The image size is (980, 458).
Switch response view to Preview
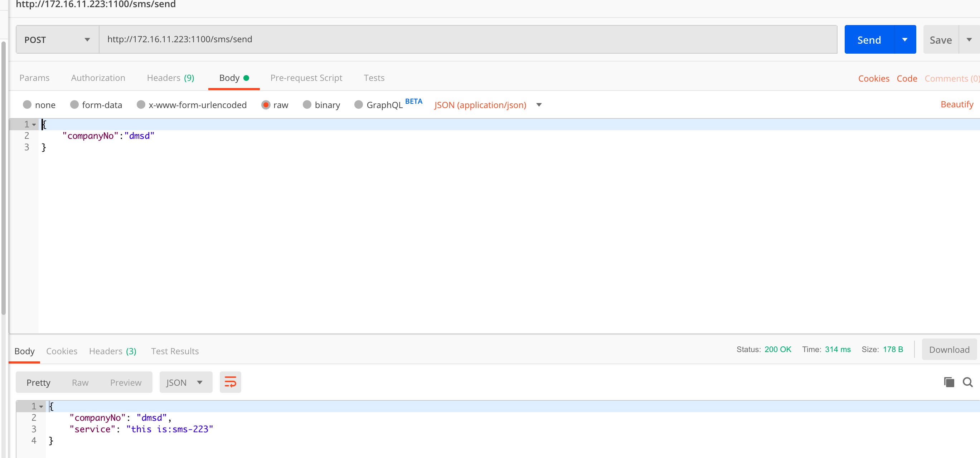[x=126, y=382]
